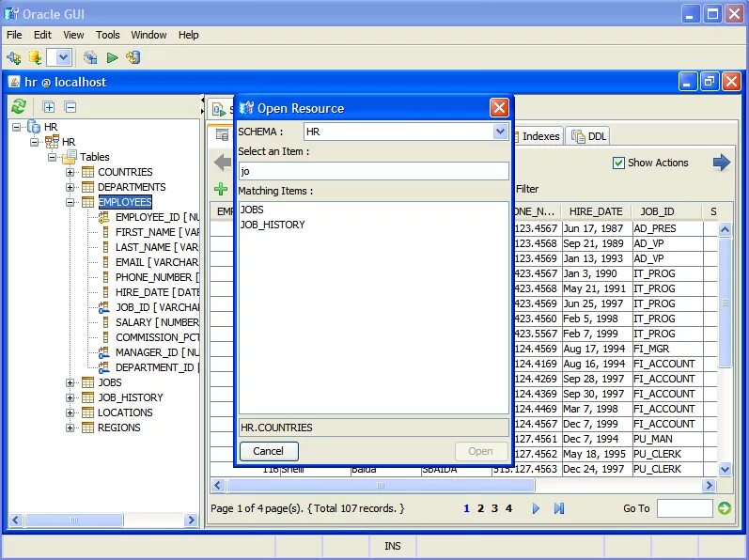Click the data grid horizontal scrollbar thumb
Viewport: 749px width, 560px height.
[381, 486]
